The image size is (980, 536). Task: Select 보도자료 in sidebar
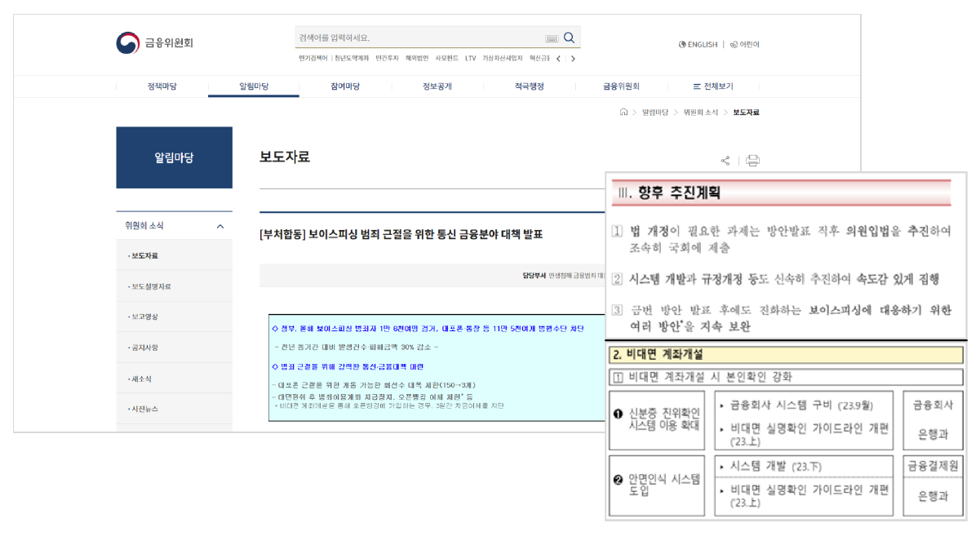pyautogui.click(x=174, y=255)
